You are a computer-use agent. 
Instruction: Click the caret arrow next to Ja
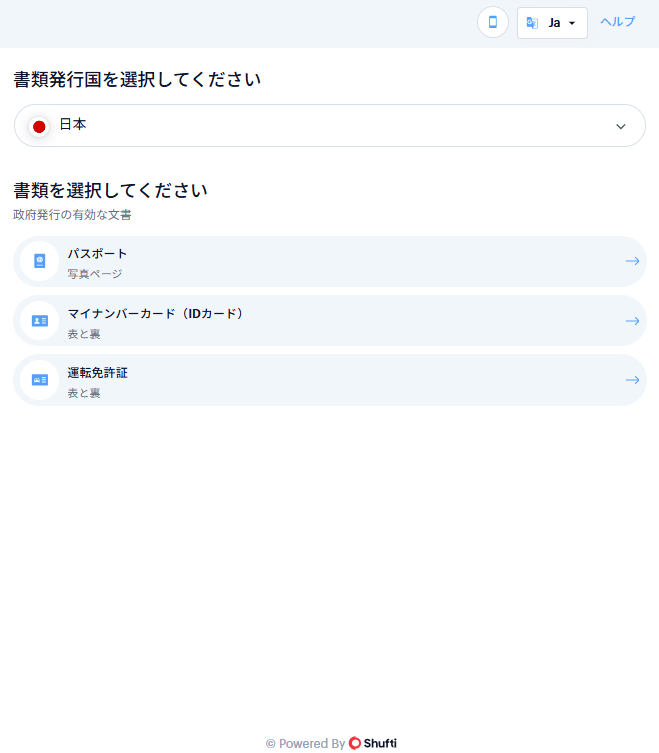571,23
